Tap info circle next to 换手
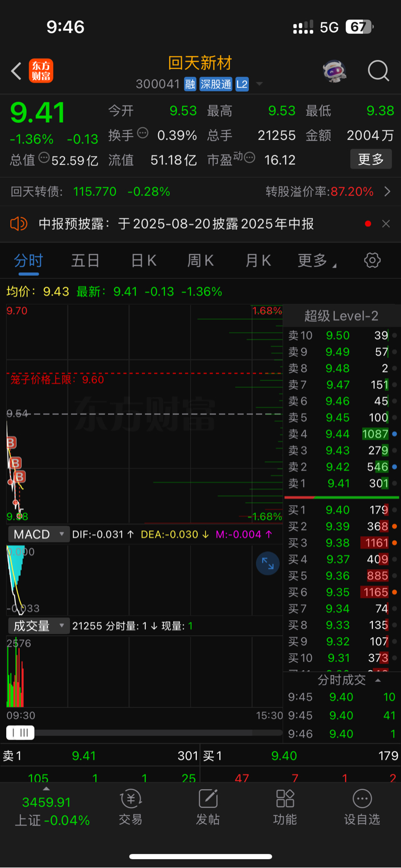The width and height of the screenshot is (401, 868). (x=143, y=133)
